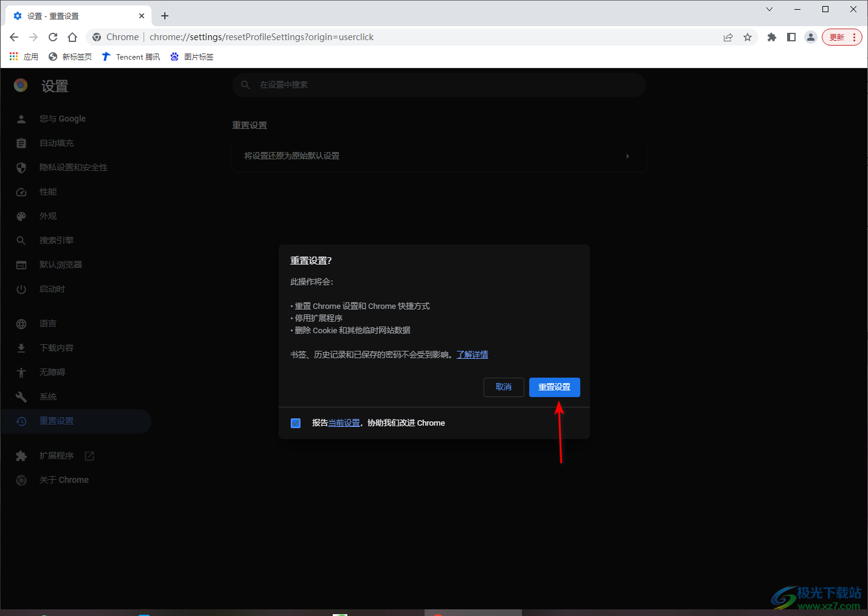Open 启动时 settings section
This screenshot has width=868, height=616.
(x=76, y=289)
